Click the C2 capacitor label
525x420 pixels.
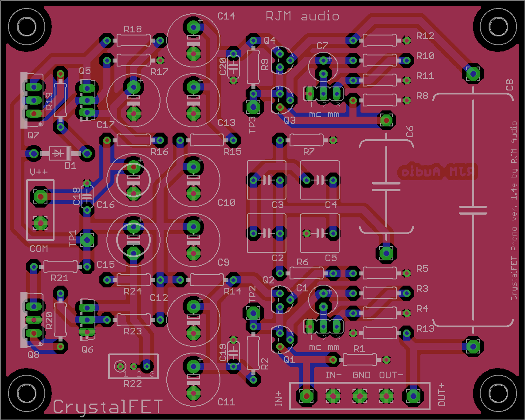[x=278, y=258]
